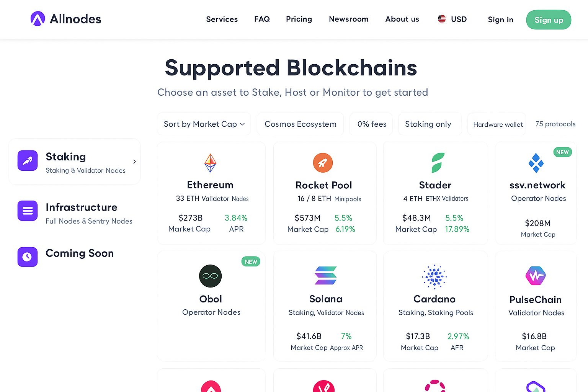The height and width of the screenshot is (392, 588).
Task: Click the Cardano dotted icon
Action: point(434,276)
